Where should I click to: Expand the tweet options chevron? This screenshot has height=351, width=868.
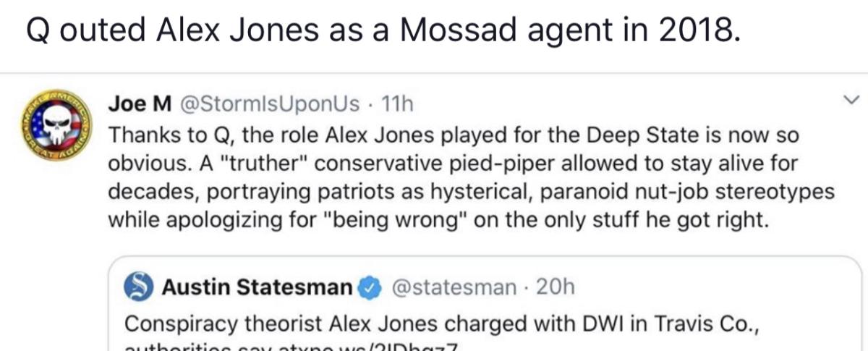click(838, 106)
